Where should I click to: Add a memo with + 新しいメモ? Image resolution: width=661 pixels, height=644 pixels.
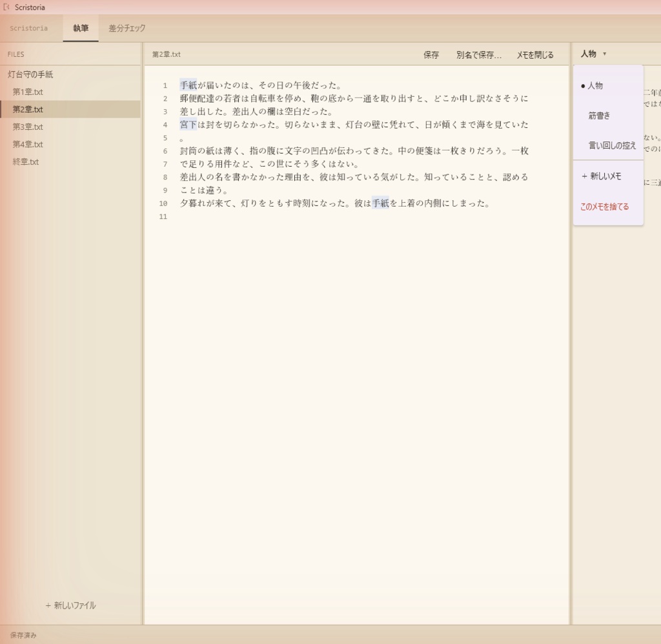(x=608, y=176)
